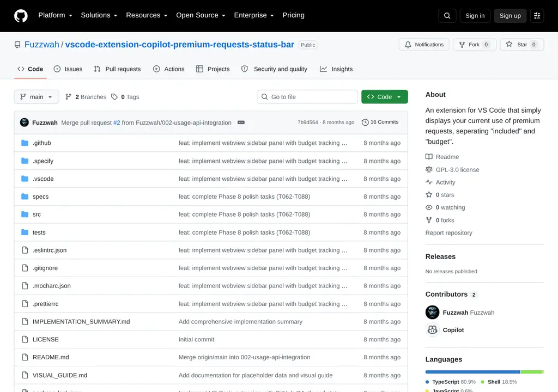Click the VISUAL_GUIDE.md file icon

(x=25, y=375)
